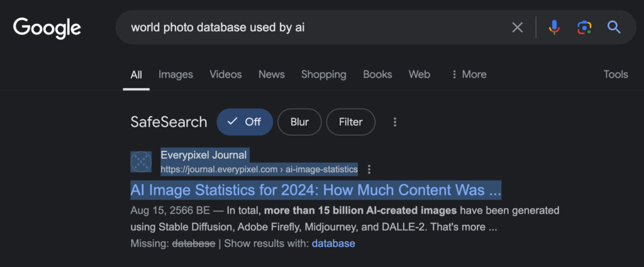Viewport: 644px width, 267px height.
Task: Open the three-dot menu beside the Everypixel URL
Action: pos(369,170)
